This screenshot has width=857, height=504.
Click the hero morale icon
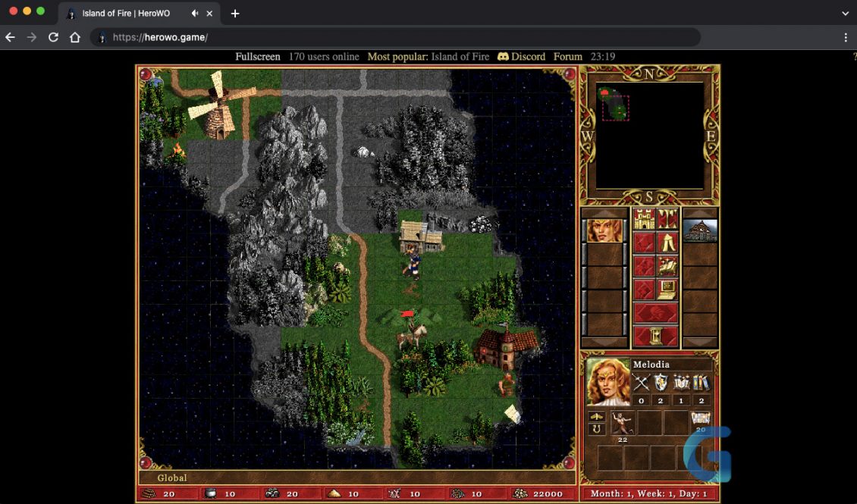click(x=596, y=417)
